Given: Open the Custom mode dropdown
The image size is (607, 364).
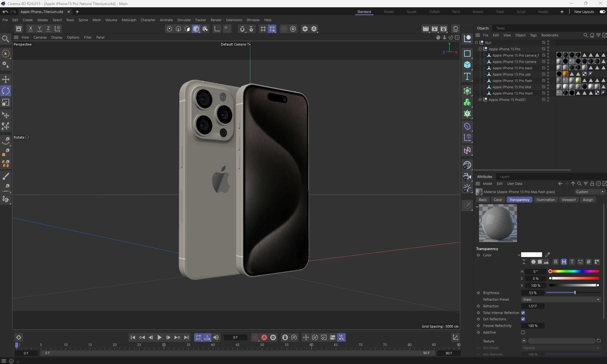Looking at the screenshot, I should 589,192.
